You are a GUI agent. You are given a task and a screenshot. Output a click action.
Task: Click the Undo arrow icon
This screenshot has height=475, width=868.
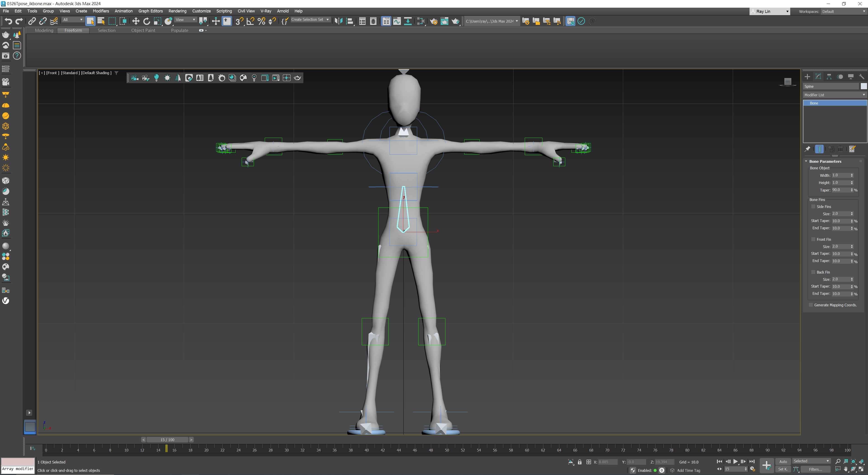tap(8, 21)
